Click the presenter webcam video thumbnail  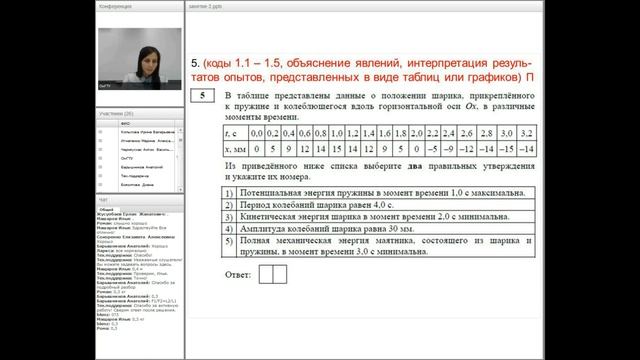(140, 59)
